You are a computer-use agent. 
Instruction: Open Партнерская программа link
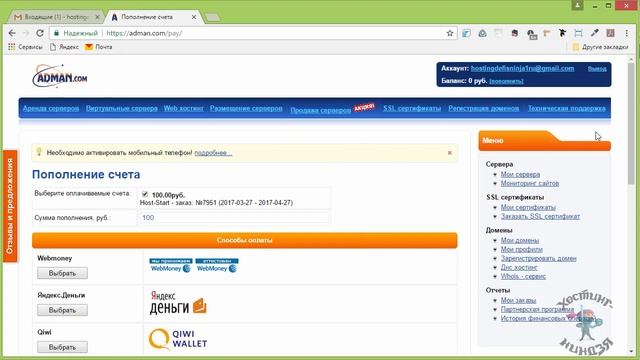pyautogui.click(x=537, y=309)
